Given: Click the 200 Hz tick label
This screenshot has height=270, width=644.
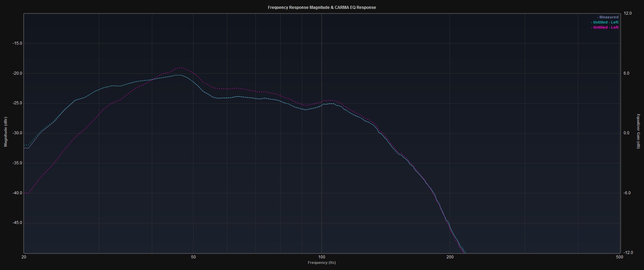Looking at the screenshot, I should click(450, 257).
